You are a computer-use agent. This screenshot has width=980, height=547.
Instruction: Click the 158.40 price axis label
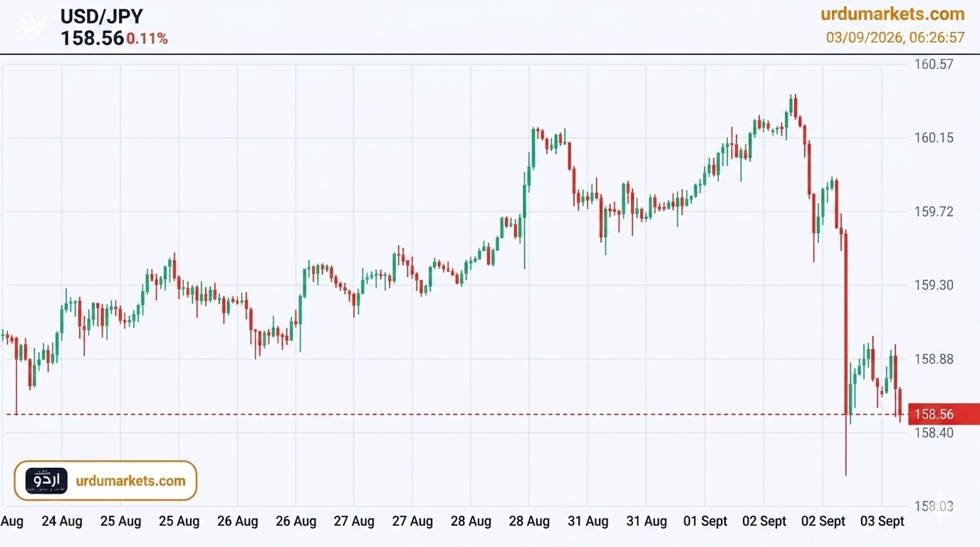(x=933, y=432)
